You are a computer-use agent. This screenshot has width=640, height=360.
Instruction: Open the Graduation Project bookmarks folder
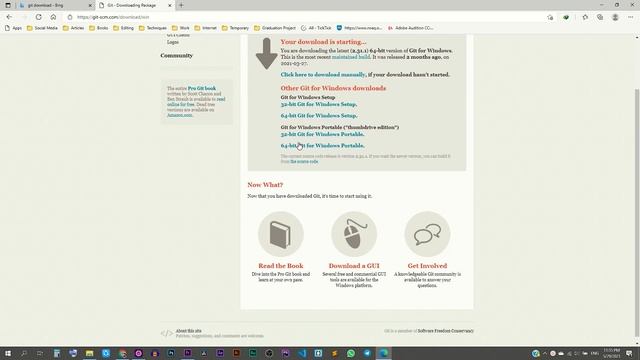(x=275, y=28)
